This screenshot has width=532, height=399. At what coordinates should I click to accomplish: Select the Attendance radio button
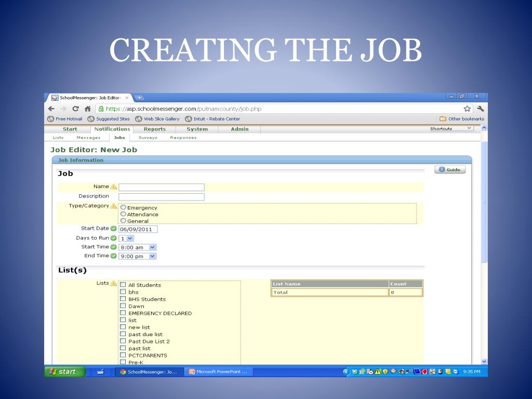tap(123, 214)
